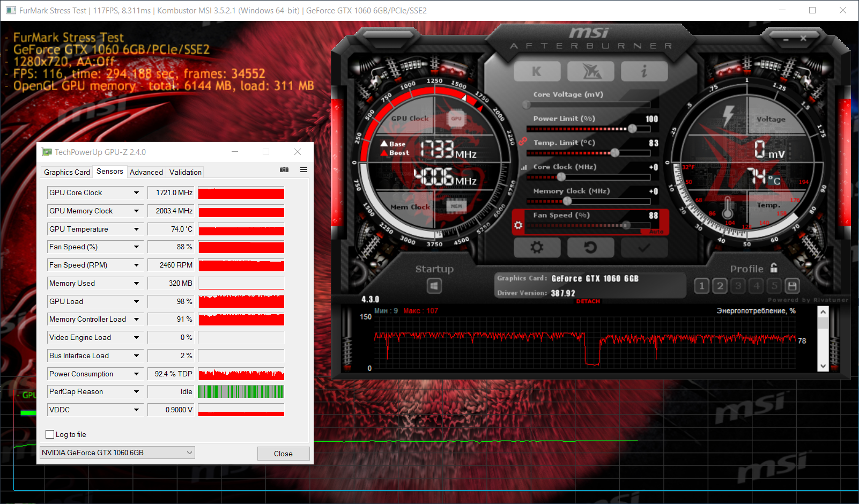
Task: Switch to the Advanced tab
Action: tap(146, 172)
